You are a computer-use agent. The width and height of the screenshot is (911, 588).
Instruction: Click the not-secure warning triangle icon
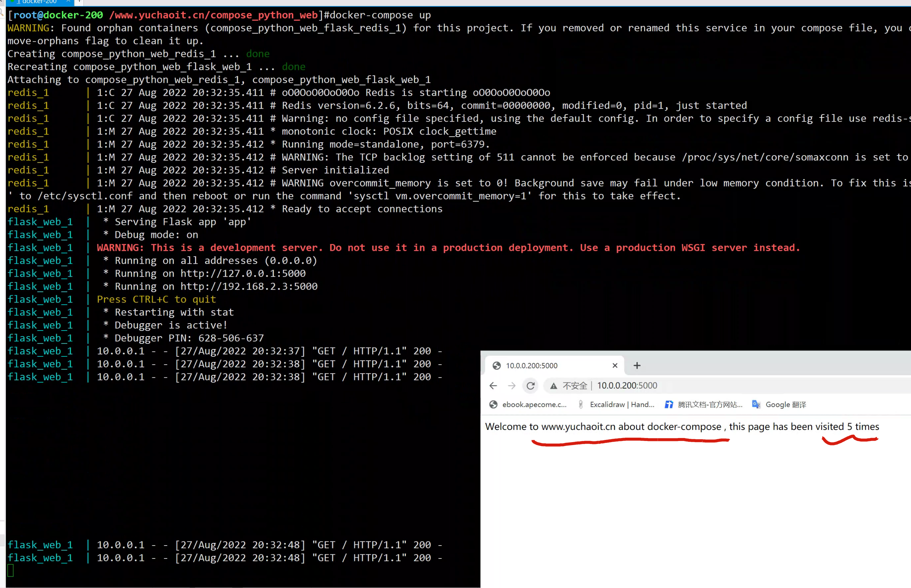click(x=553, y=386)
